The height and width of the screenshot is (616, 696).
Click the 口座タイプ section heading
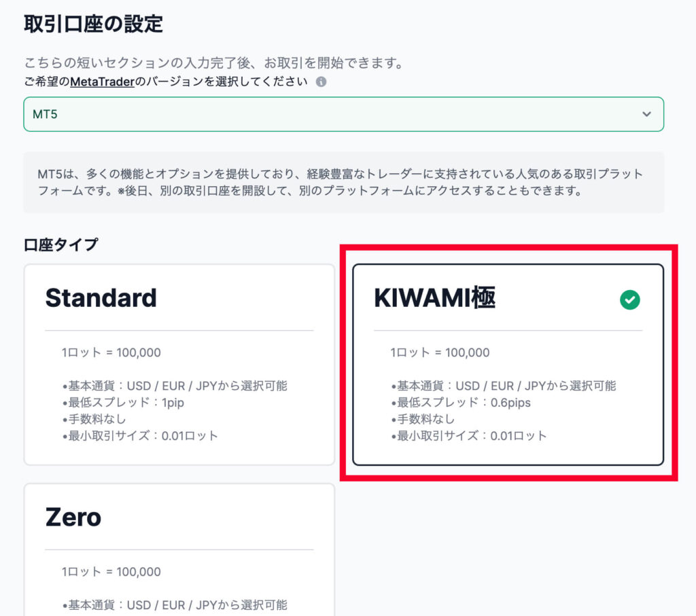[x=60, y=244]
